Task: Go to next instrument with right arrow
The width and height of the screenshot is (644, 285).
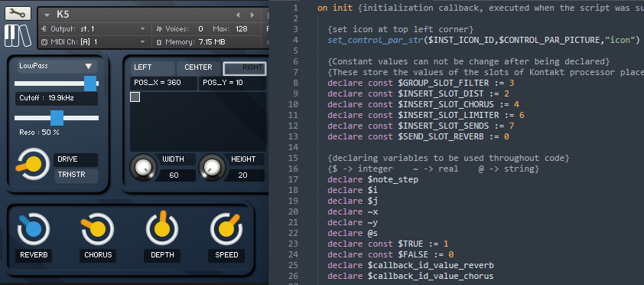Action: click(x=252, y=15)
